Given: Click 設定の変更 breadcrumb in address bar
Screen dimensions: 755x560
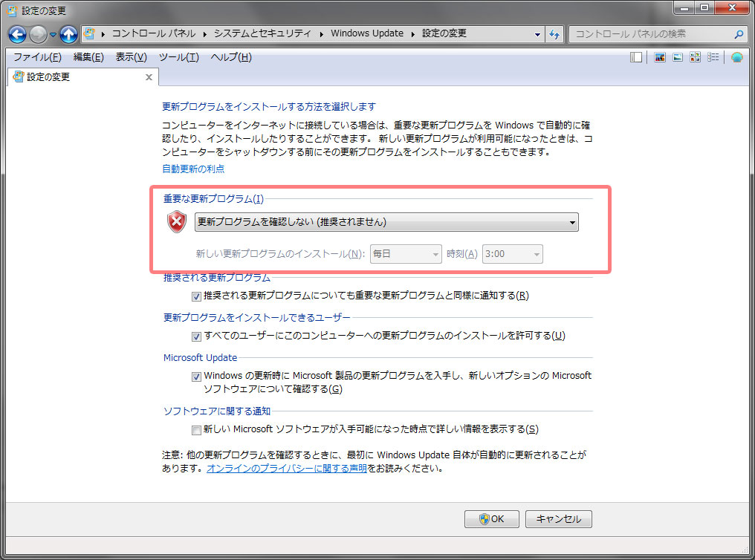Looking at the screenshot, I should [x=444, y=33].
